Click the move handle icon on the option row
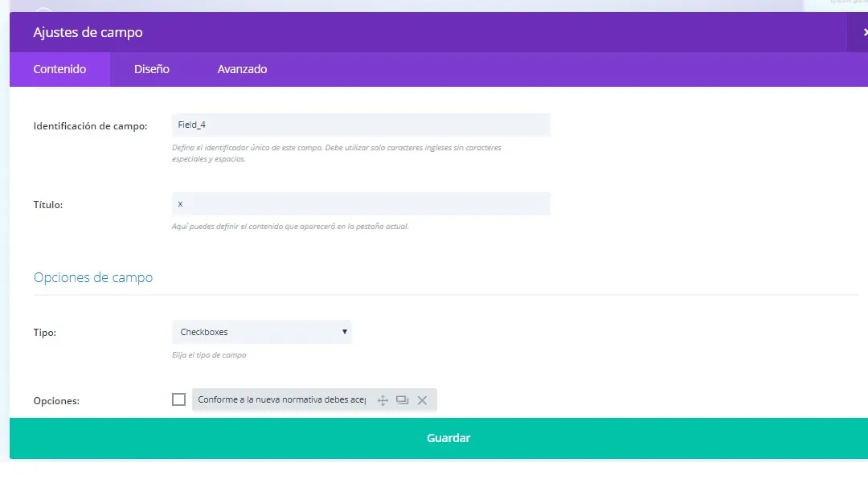The width and height of the screenshot is (868, 479). (x=383, y=400)
